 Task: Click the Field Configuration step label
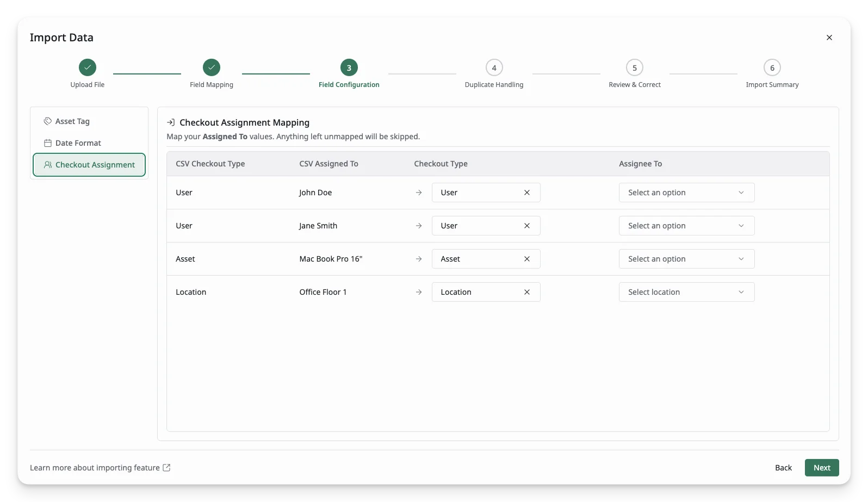tap(349, 85)
